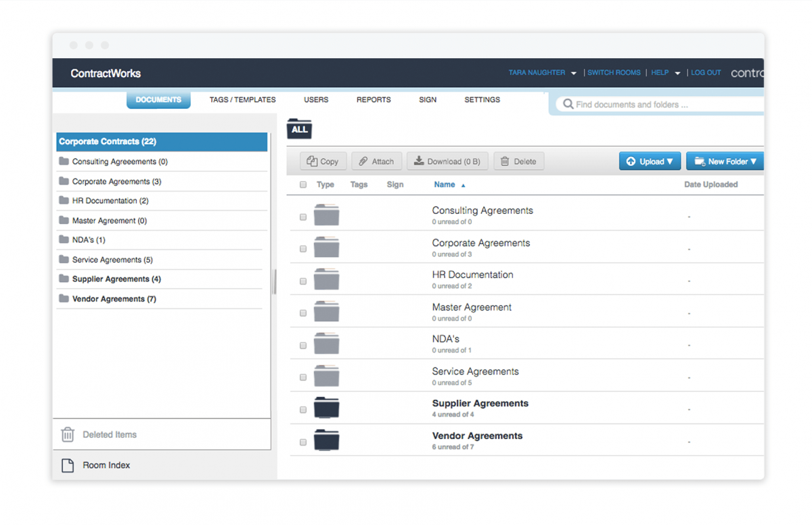Click the ALL folder icon

pyautogui.click(x=299, y=129)
